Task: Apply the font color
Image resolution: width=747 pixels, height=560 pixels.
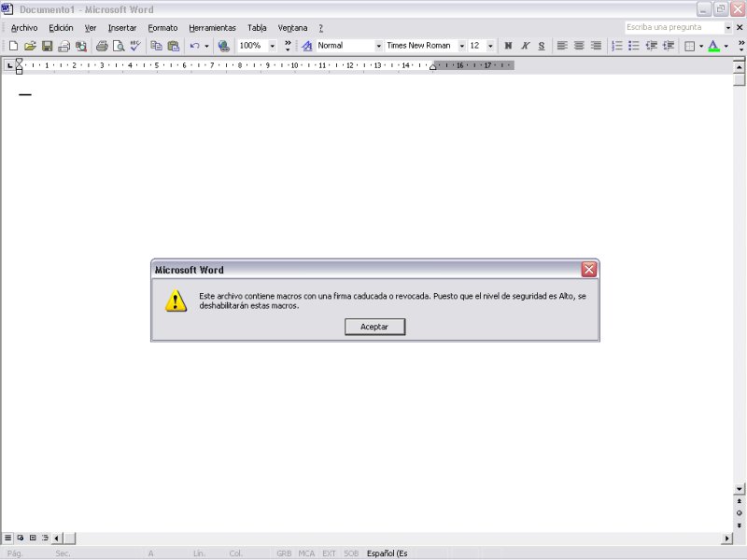Action: [x=713, y=46]
